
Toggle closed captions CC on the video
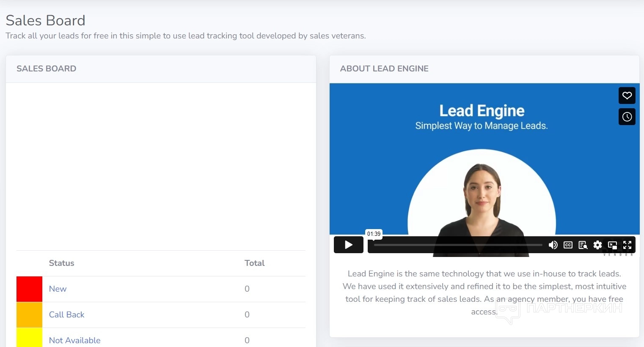tap(568, 245)
